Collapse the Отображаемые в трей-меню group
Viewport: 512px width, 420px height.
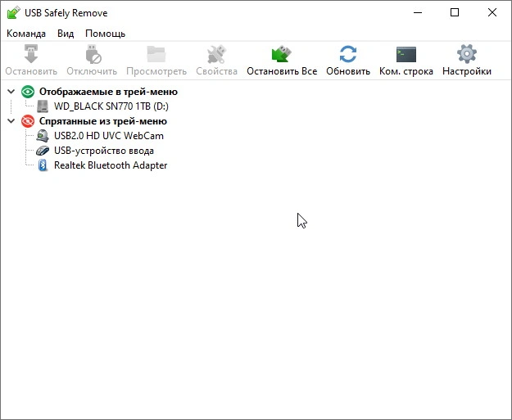[x=11, y=92]
